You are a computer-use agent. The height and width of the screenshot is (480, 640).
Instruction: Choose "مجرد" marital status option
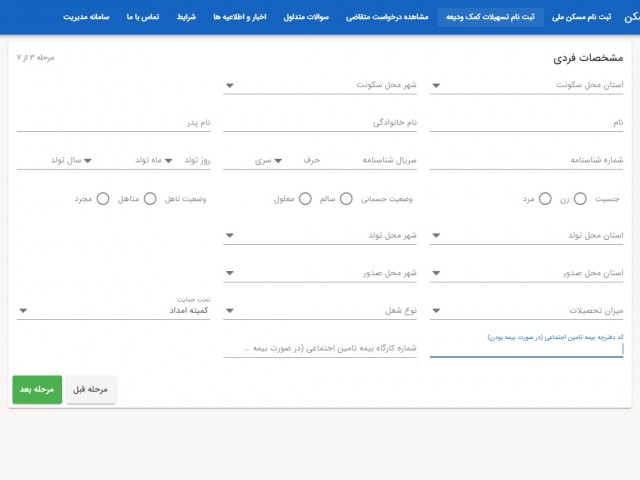tap(103, 199)
